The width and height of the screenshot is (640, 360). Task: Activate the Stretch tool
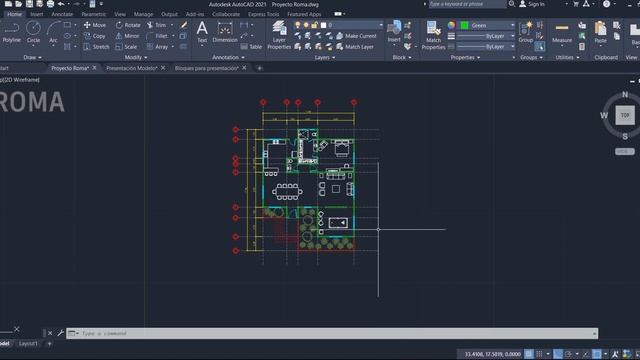[x=96, y=47]
